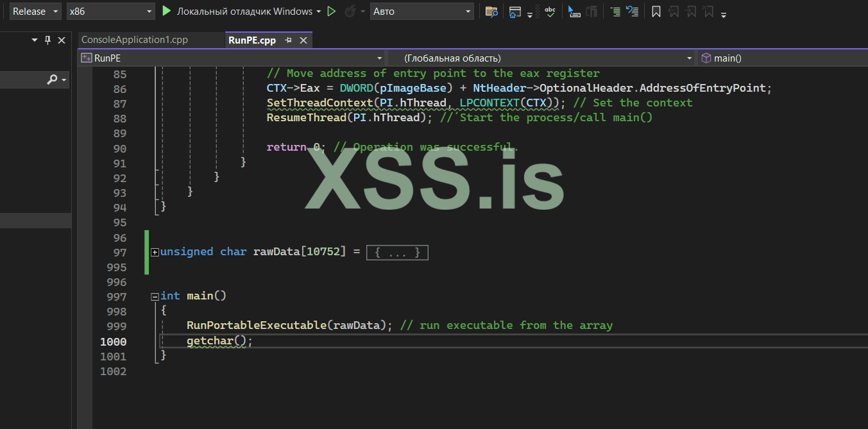Screen dimensions: 868x429
Task: Select the RunPE.cpp tab
Action: (x=252, y=40)
